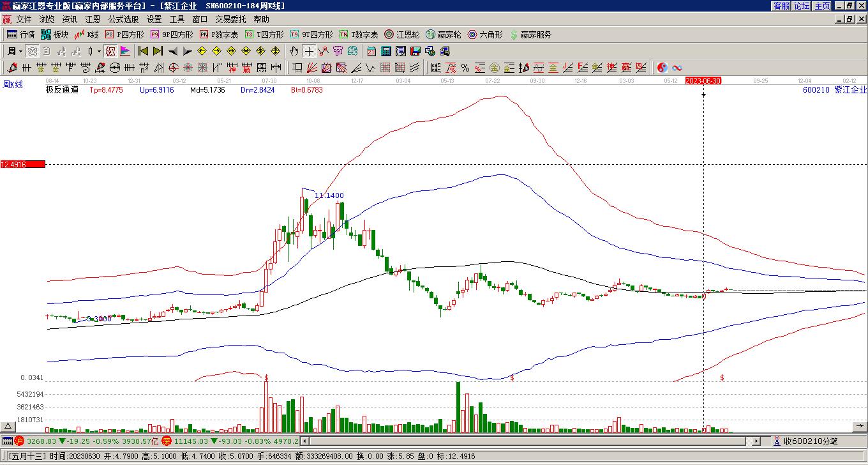Click the 周K线 chart period label
This screenshot has height=465, width=868.
13,84
